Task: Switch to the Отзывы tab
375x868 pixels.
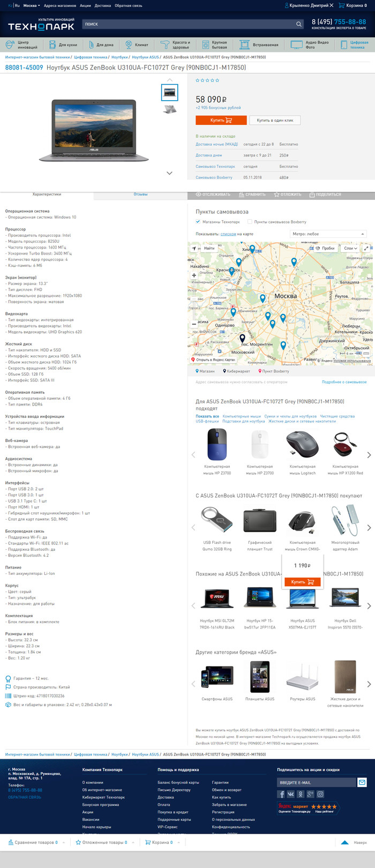Action: coord(140,194)
